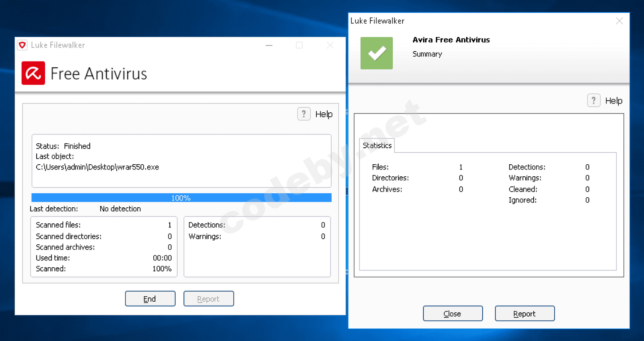644x341 pixels.
Task: Select the Statistics tab
Action: point(377,145)
